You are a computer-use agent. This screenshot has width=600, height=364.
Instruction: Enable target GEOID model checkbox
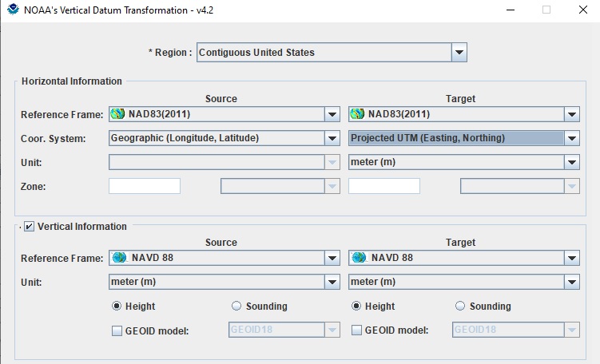click(356, 330)
